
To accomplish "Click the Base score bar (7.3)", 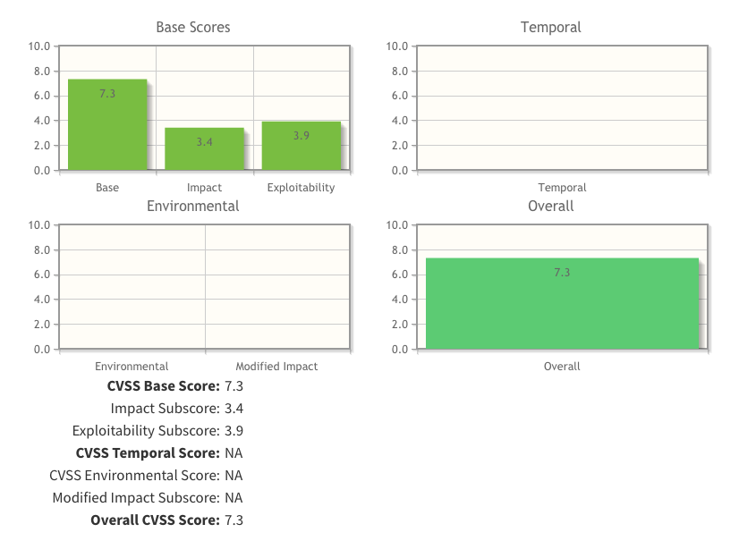I will [107, 124].
